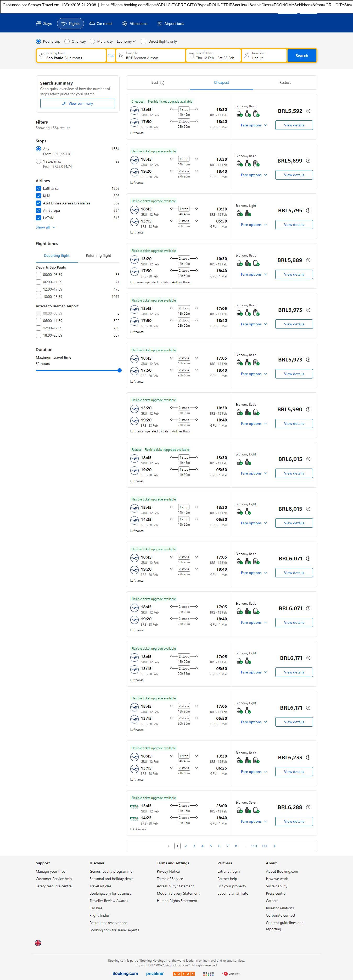Click the blue Search button
Screen dimensions: 353x980
(x=302, y=55)
